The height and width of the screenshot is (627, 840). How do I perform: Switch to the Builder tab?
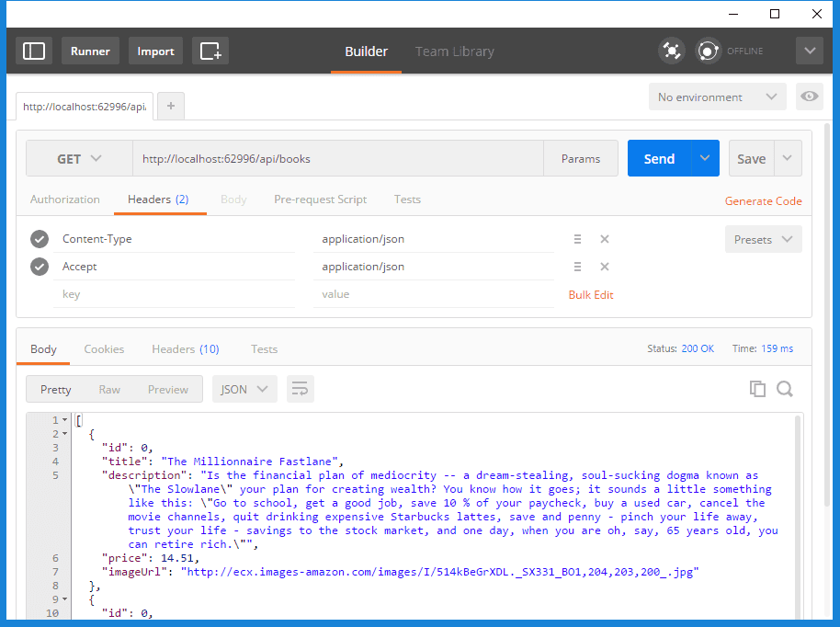(366, 51)
